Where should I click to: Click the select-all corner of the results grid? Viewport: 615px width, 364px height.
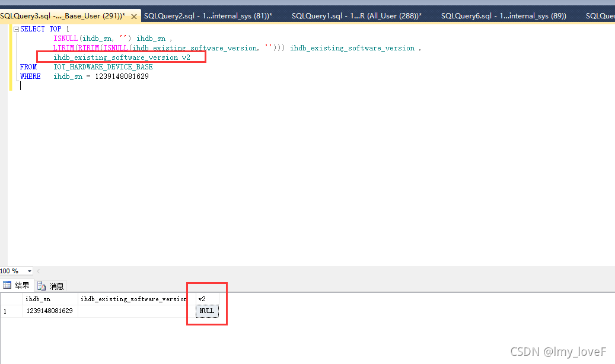(11, 298)
